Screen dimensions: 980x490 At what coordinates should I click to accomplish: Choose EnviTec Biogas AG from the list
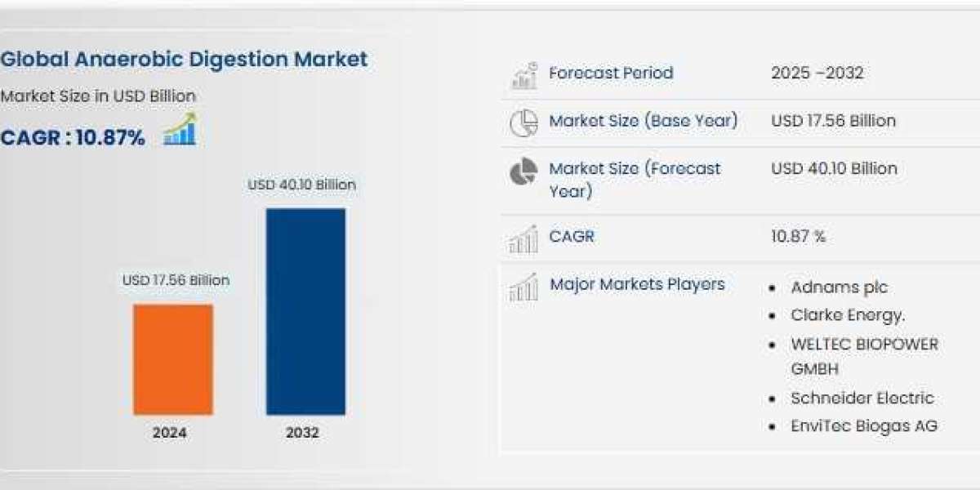(x=863, y=425)
